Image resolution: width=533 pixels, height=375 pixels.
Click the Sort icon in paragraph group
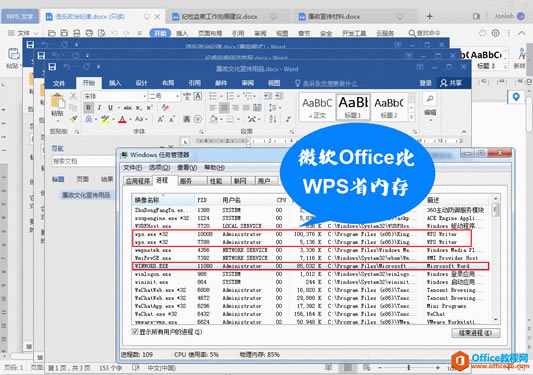click(273, 119)
